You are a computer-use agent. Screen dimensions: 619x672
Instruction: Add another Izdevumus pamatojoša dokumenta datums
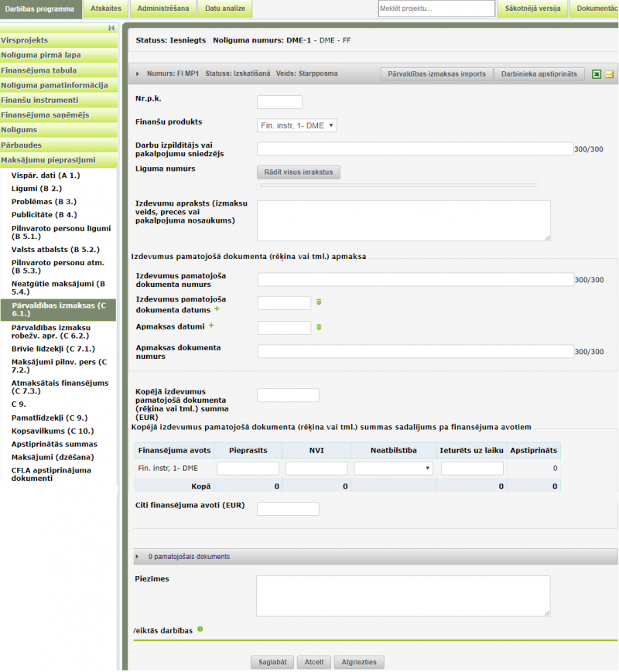pyautogui.click(x=217, y=309)
